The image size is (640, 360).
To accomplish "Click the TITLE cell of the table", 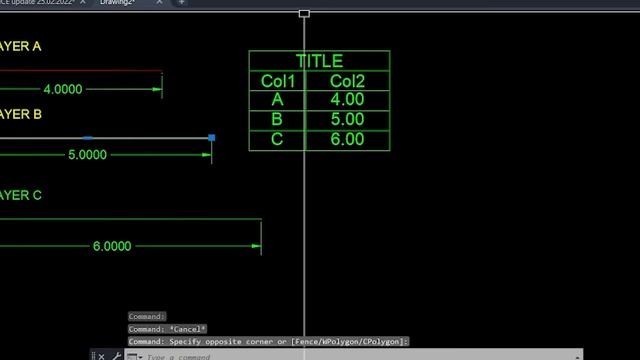I will (x=319, y=61).
